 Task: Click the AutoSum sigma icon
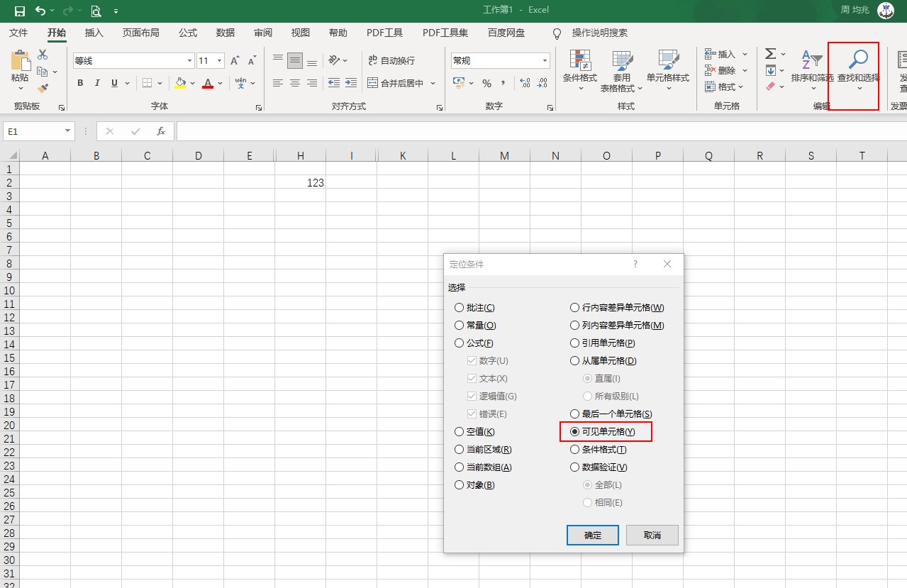[771, 54]
